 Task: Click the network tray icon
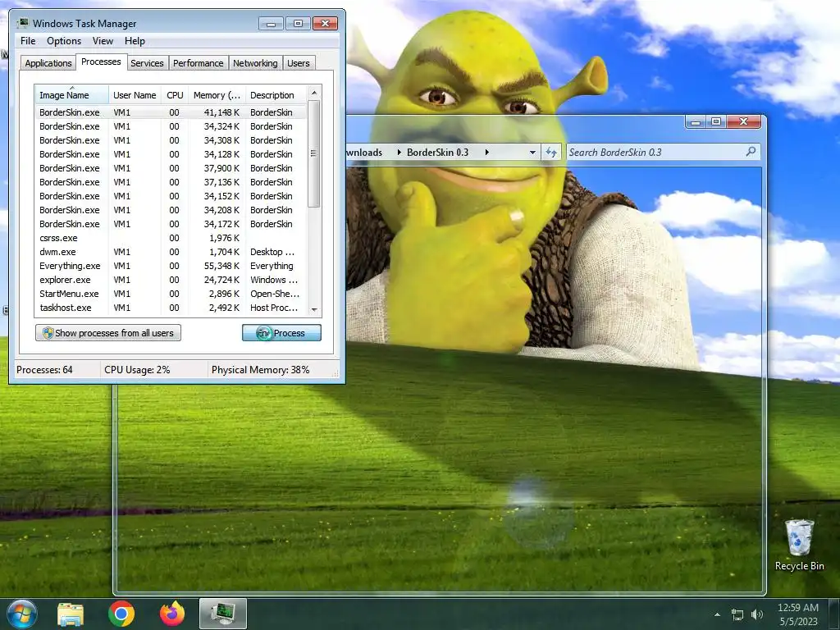(x=737, y=614)
